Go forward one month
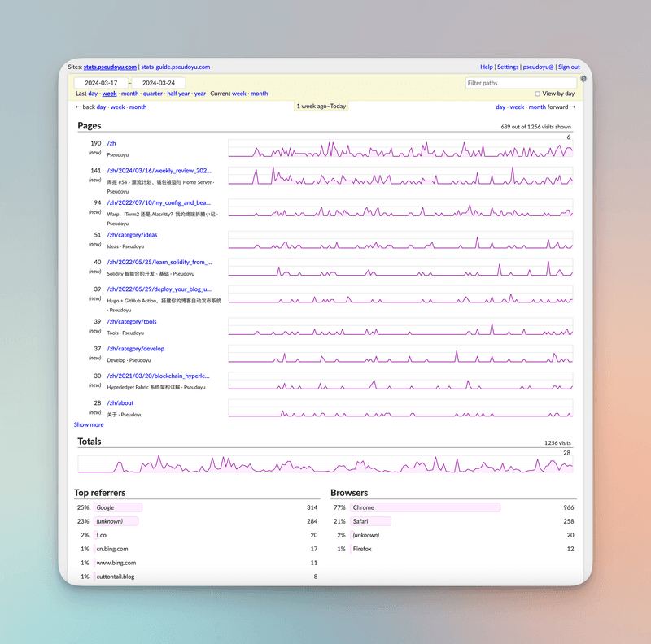This screenshot has height=644, width=651. point(537,107)
